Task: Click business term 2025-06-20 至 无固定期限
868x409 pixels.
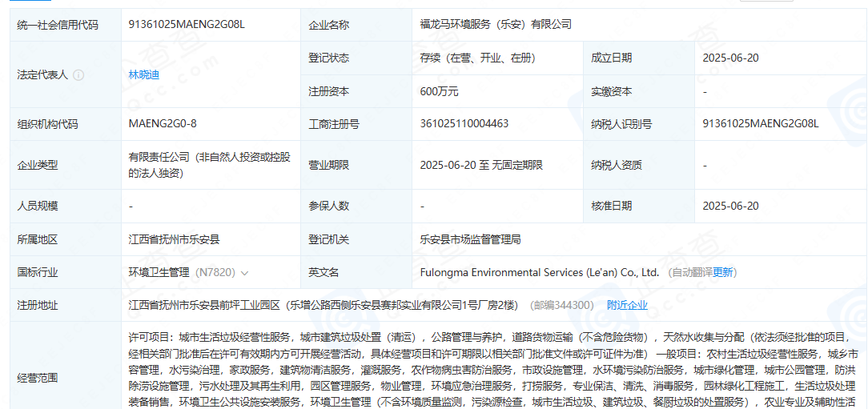Action: pyautogui.click(x=481, y=165)
